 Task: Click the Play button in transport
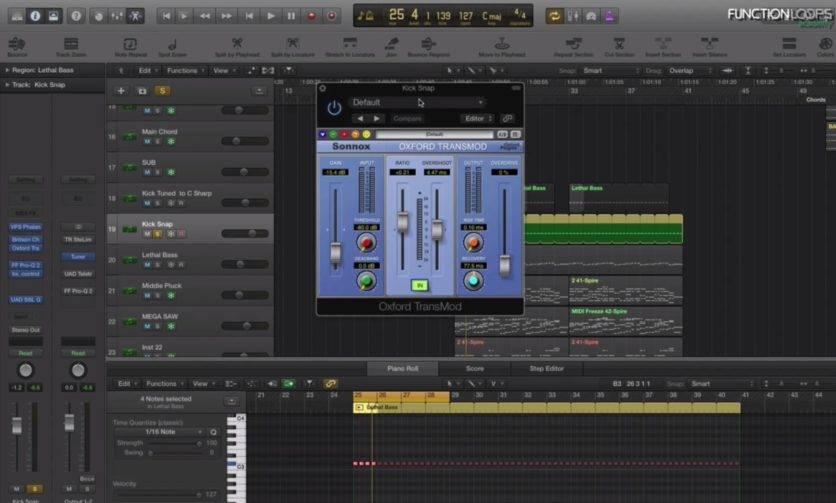pos(270,16)
